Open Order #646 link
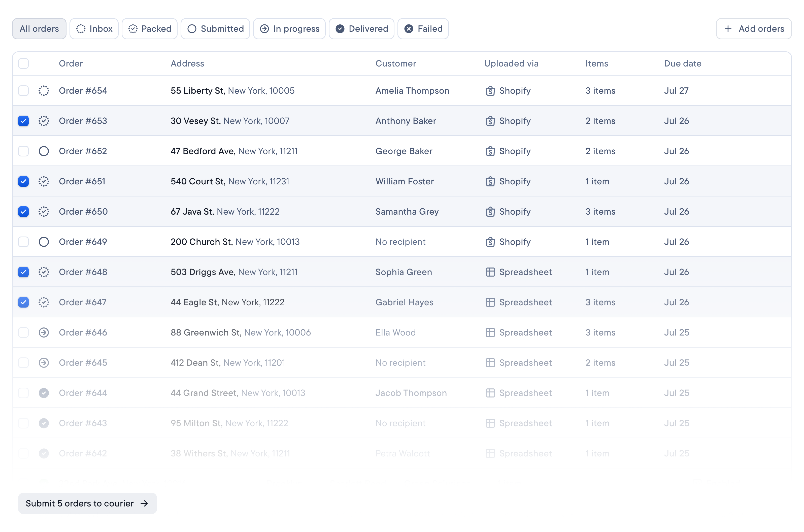Image resolution: width=804 pixels, height=532 pixels. pyautogui.click(x=83, y=332)
